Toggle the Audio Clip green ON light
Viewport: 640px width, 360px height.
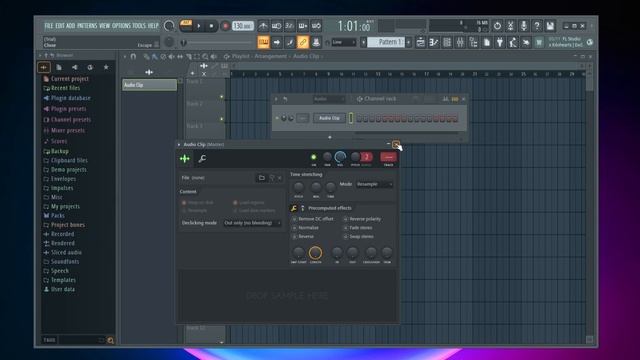(x=313, y=157)
